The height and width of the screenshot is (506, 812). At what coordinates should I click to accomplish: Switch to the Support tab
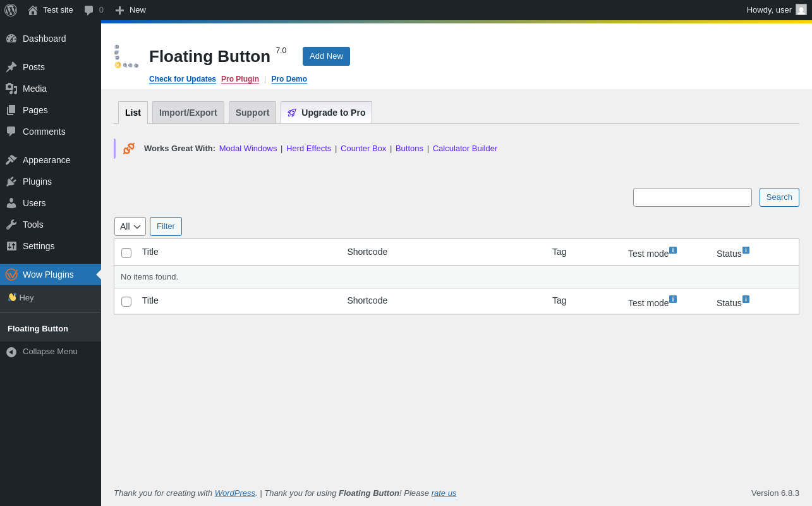252,113
